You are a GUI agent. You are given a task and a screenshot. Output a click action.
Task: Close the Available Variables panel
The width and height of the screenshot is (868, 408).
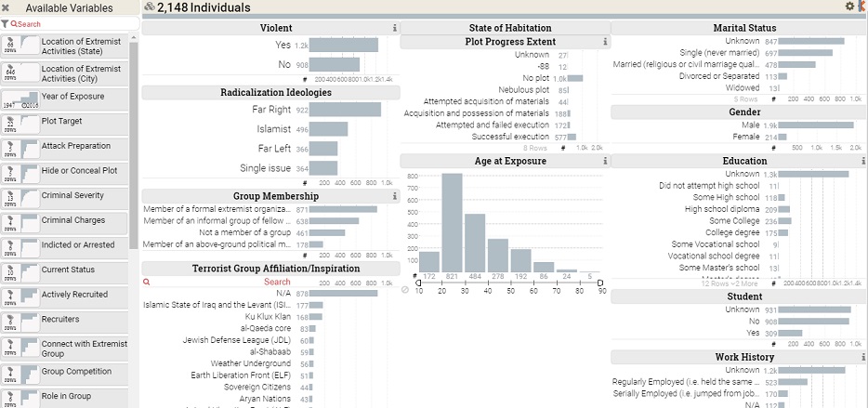tap(7, 7)
